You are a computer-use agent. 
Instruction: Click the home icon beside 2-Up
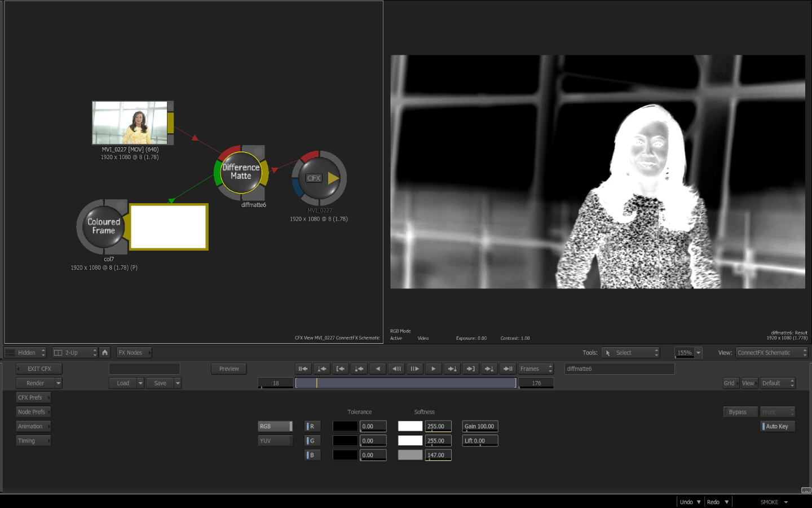coord(105,352)
